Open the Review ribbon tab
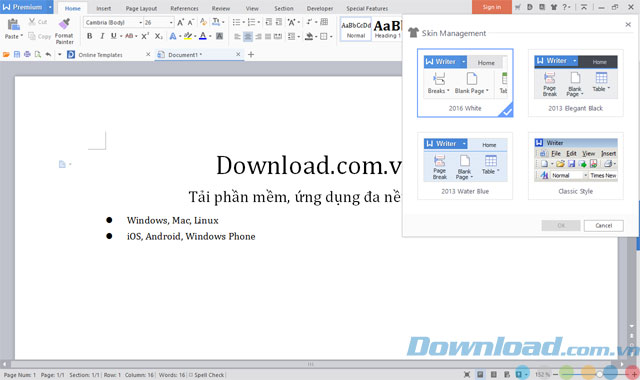Viewport: 640px width, 380px height. point(221,8)
